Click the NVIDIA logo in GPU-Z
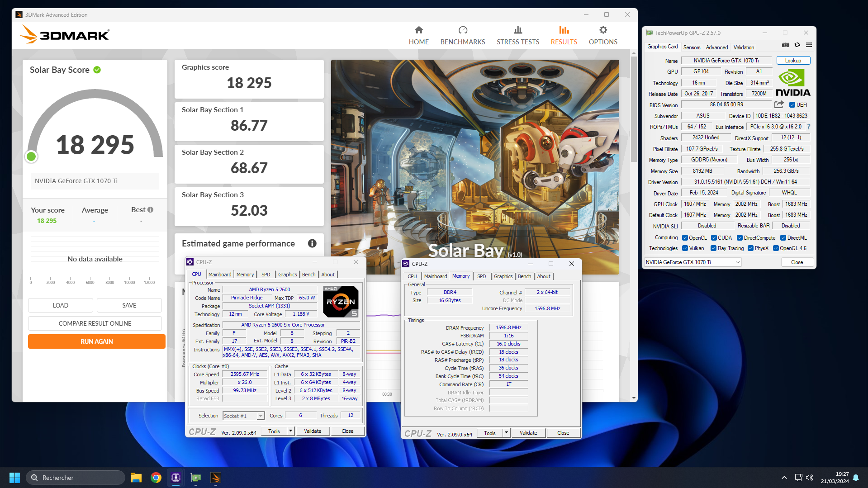 [x=793, y=83]
